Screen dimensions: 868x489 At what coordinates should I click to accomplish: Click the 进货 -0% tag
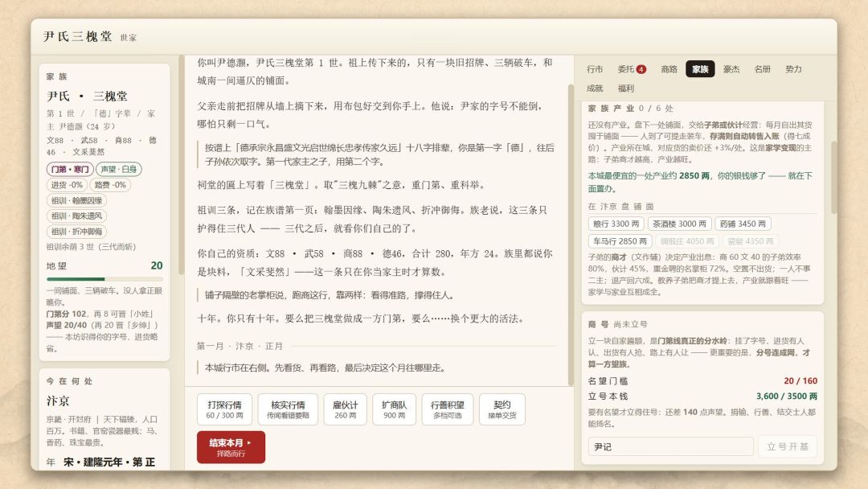(67, 185)
